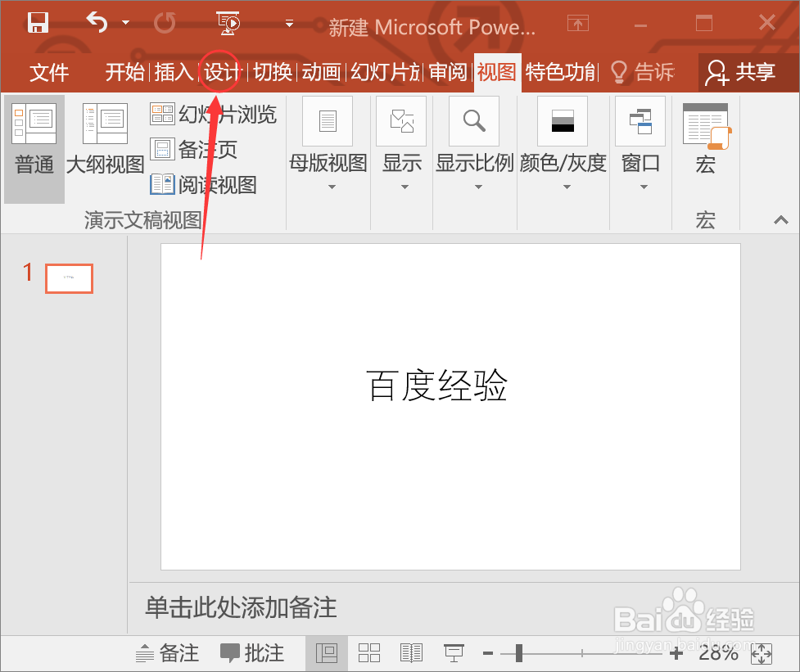The image size is (800, 672).
Task: Select the 视图 tab
Action: pos(497,72)
